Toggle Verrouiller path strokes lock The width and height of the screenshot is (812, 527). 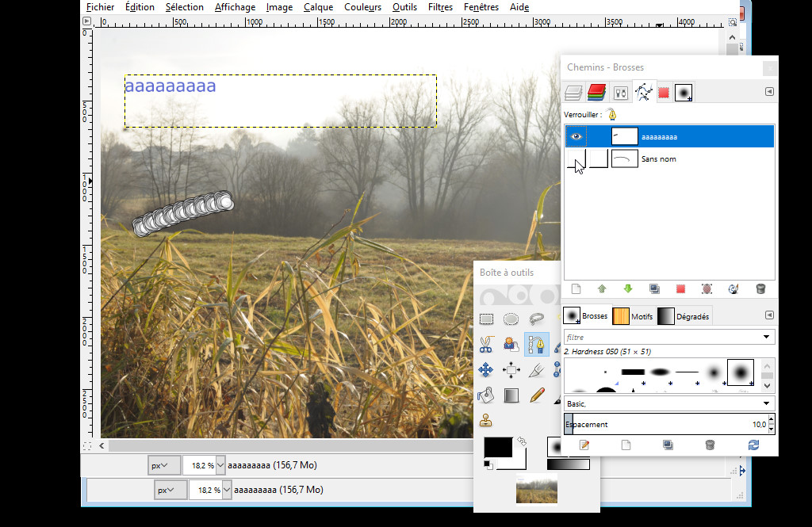[x=612, y=114]
